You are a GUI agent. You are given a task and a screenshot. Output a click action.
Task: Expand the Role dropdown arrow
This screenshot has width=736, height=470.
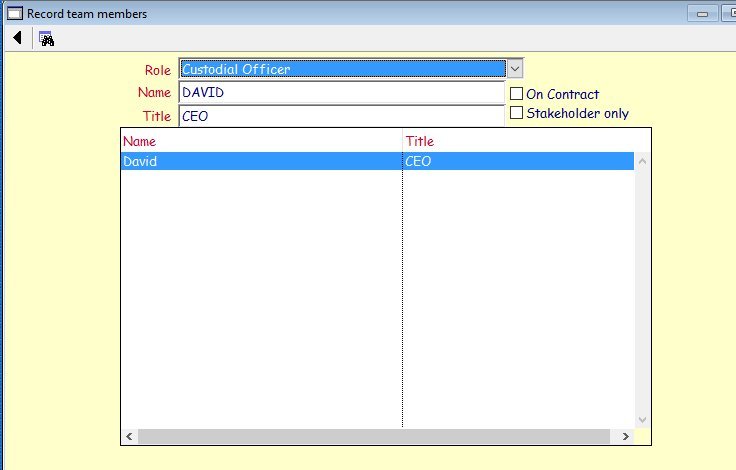[x=515, y=69]
